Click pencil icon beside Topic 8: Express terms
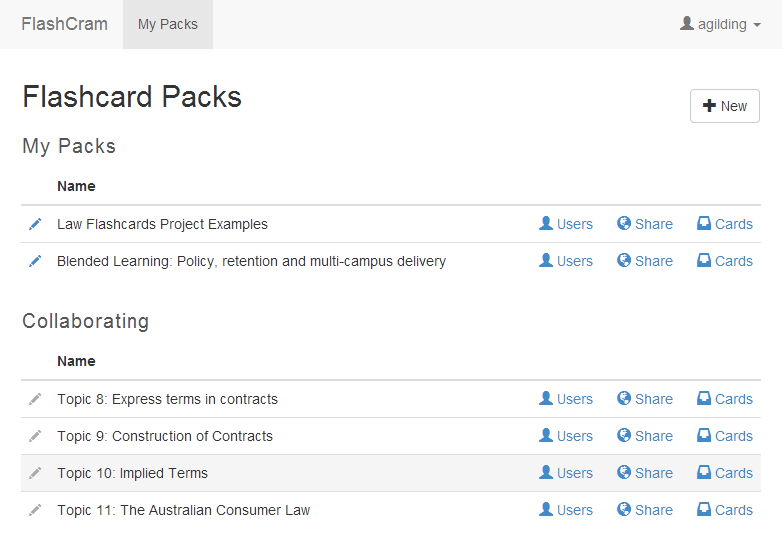Viewport: 782px width, 540px height. click(35, 399)
